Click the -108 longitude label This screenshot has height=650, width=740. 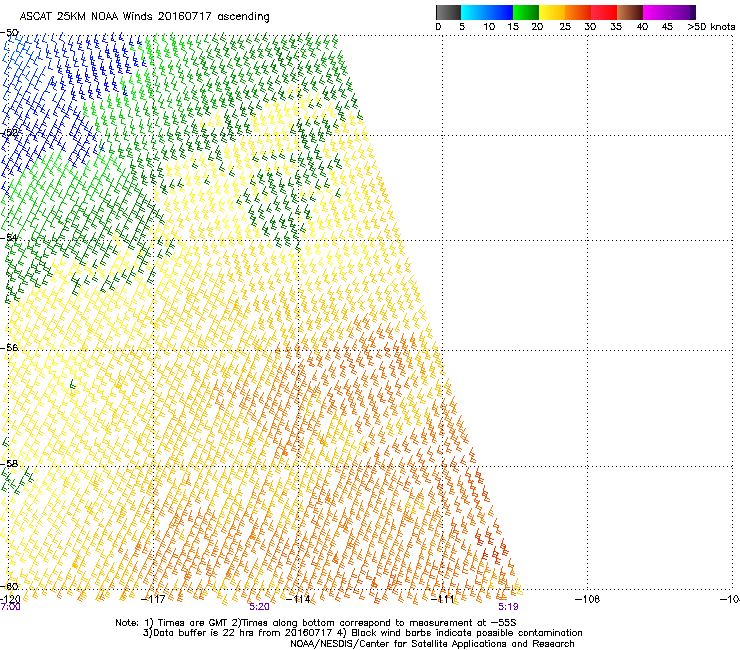587,599
